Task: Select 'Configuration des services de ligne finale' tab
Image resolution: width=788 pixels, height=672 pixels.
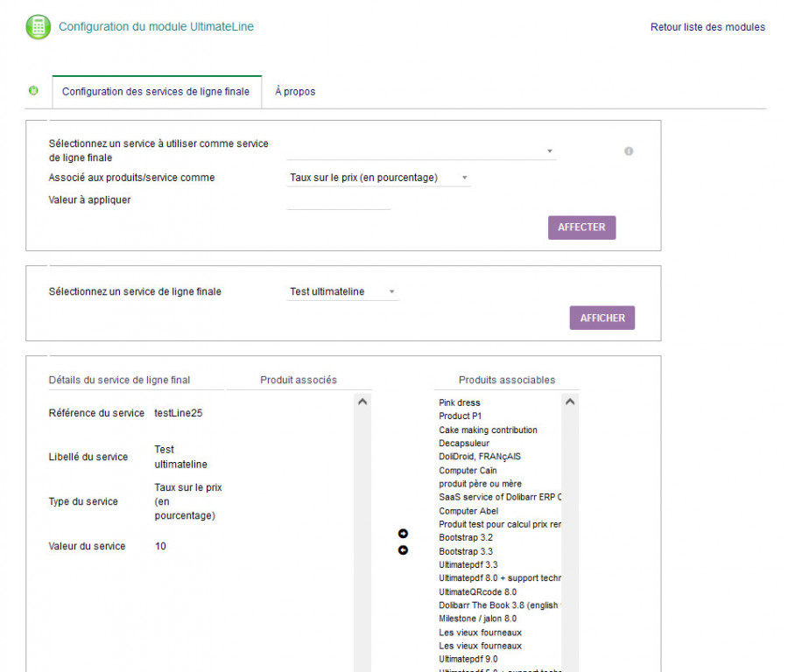Action: click(156, 92)
